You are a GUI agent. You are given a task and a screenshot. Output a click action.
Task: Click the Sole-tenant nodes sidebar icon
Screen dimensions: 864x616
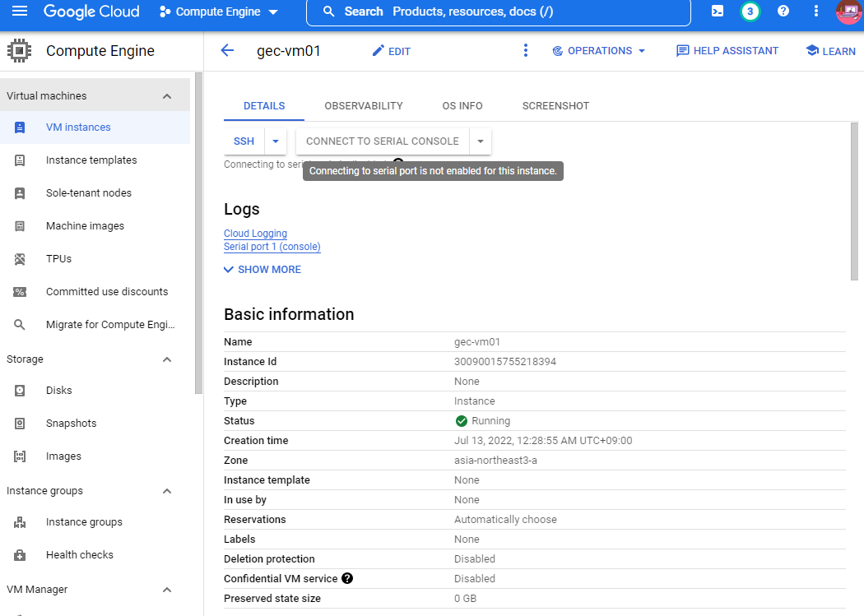[19, 193]
